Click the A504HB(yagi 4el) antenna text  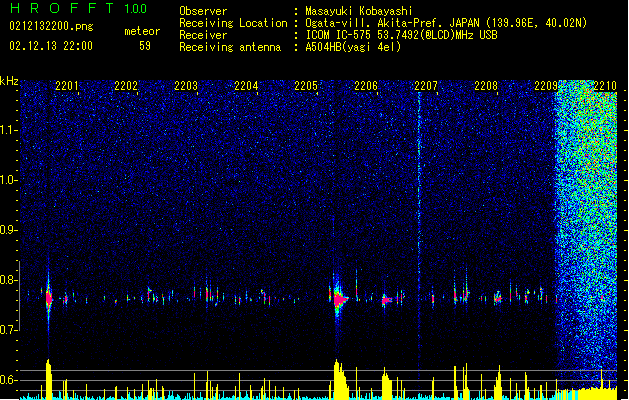click(x=353, y=47)
